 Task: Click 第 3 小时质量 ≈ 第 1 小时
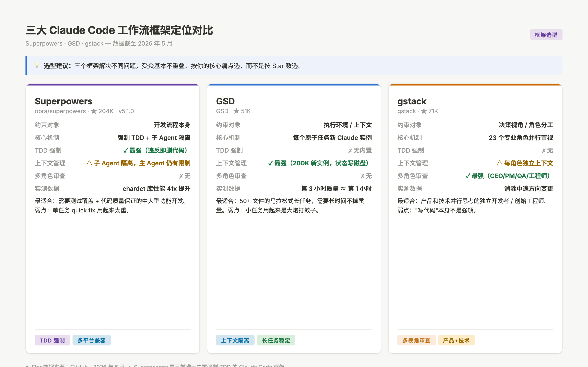click(336, 189)
